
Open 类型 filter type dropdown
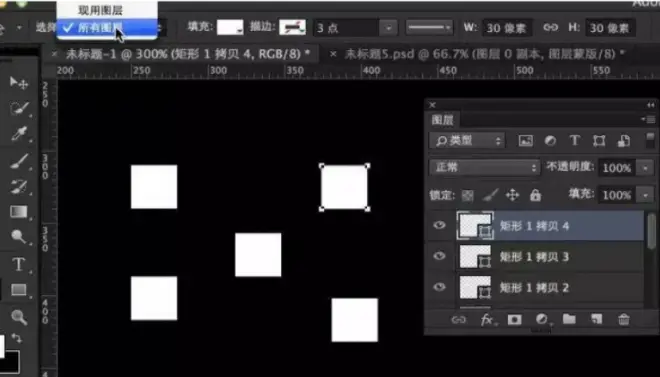[x=466, y=141]
